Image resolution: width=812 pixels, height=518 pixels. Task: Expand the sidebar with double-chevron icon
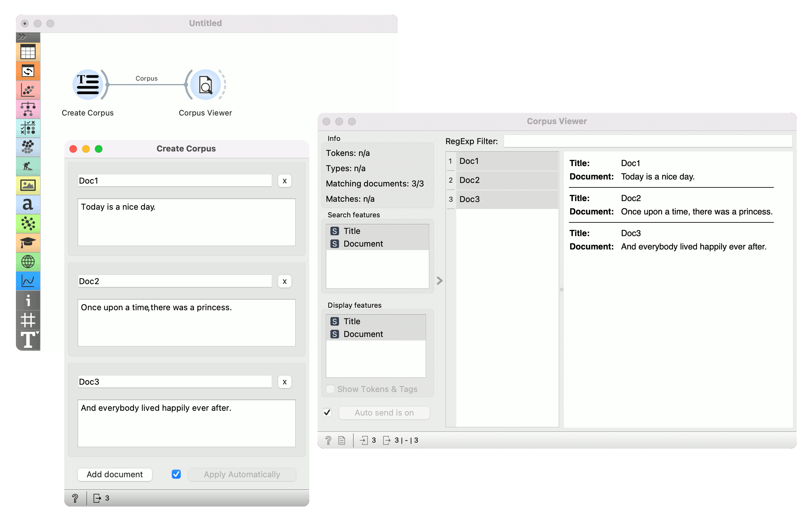(22, 37)
